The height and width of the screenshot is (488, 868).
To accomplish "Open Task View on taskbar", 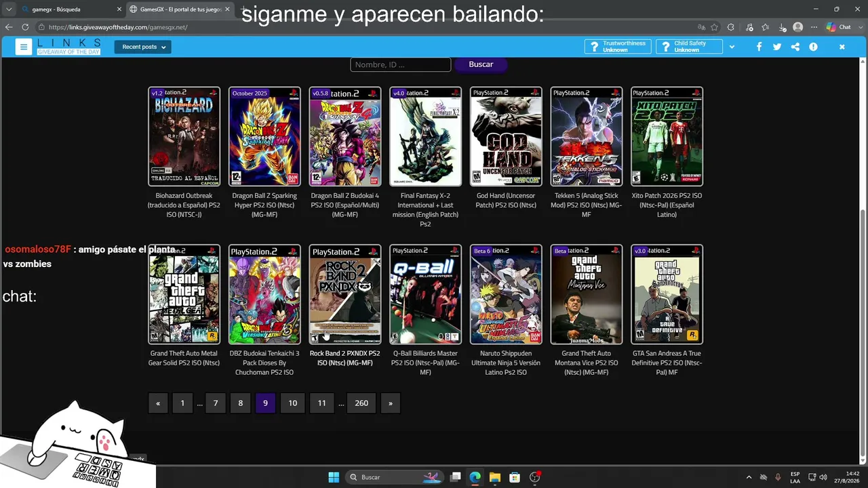I will (456, 477).
